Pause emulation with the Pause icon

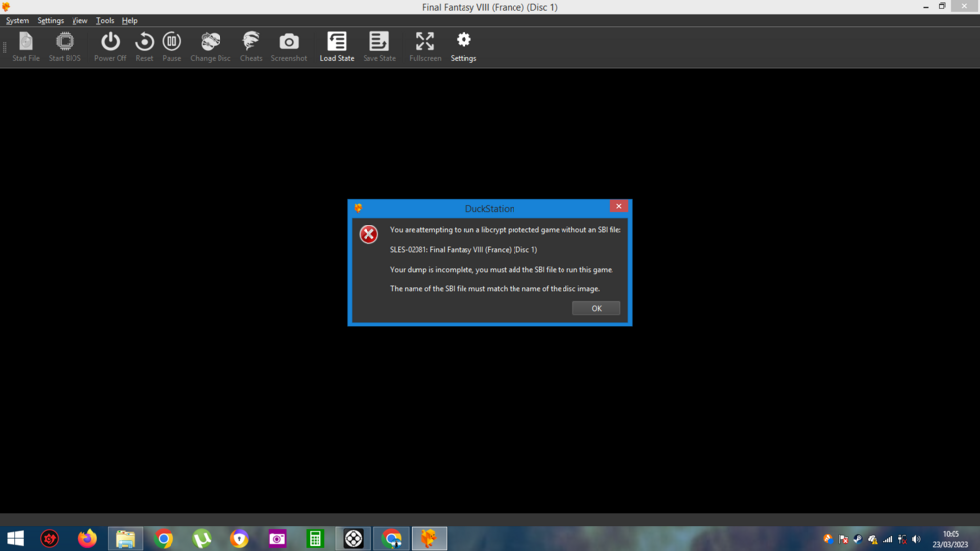pos(171,44)
